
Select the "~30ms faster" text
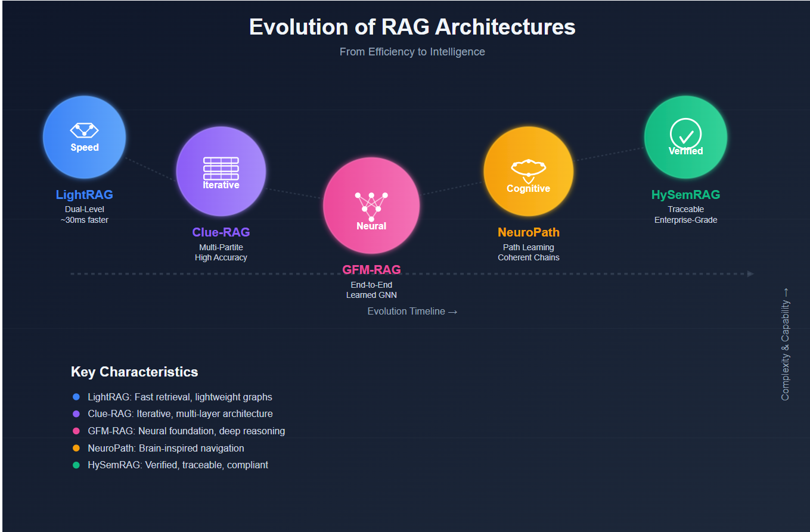point(84,220)
